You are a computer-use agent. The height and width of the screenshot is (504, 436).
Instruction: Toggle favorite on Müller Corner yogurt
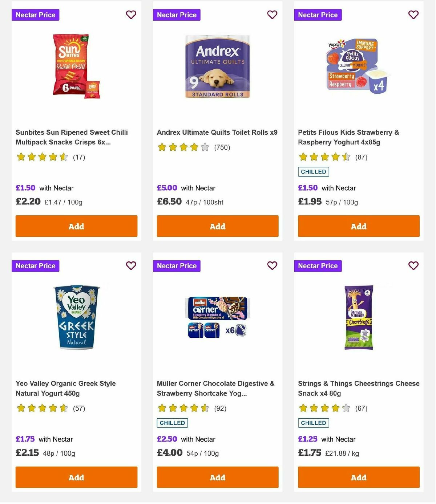[272, 266]
